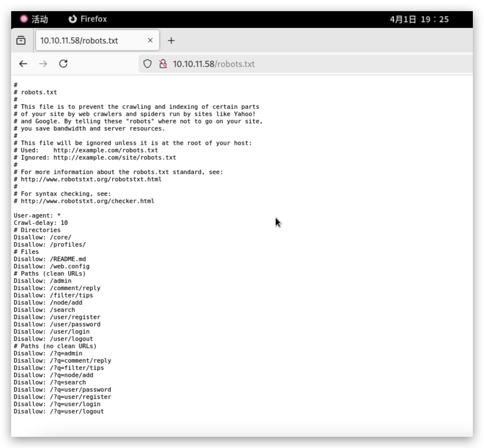Click the grayed robots.txt path in address bar

[x=236, y=64]
